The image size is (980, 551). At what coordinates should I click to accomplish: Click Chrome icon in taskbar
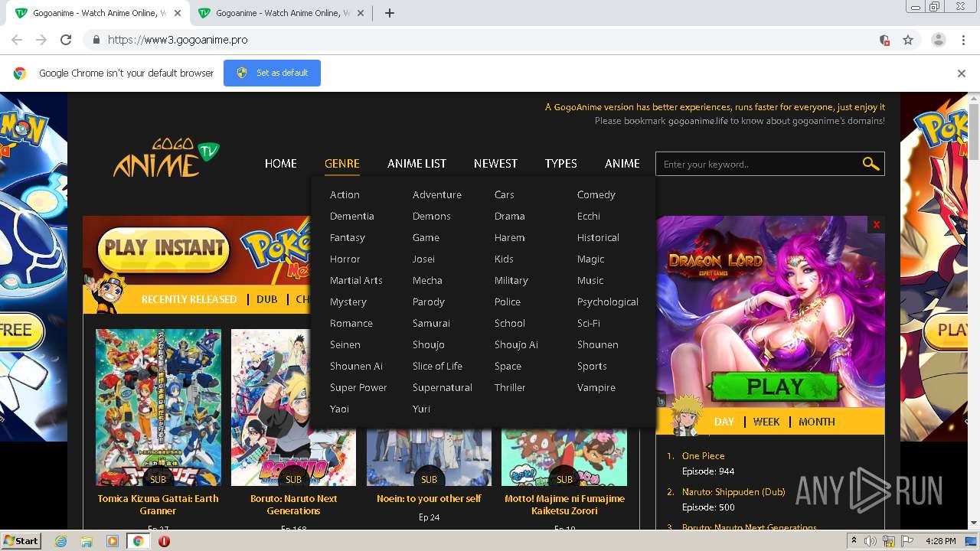tap(139, 541)
